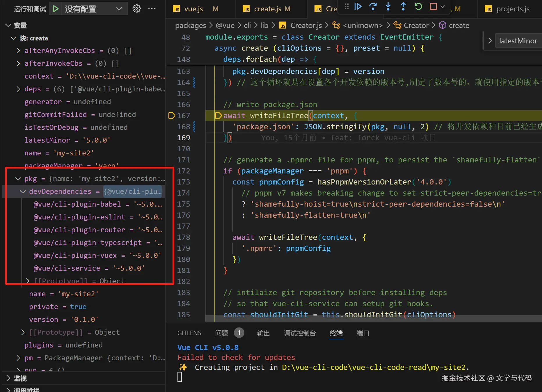Open the debug configuration dropdown

tap(119, 9)
